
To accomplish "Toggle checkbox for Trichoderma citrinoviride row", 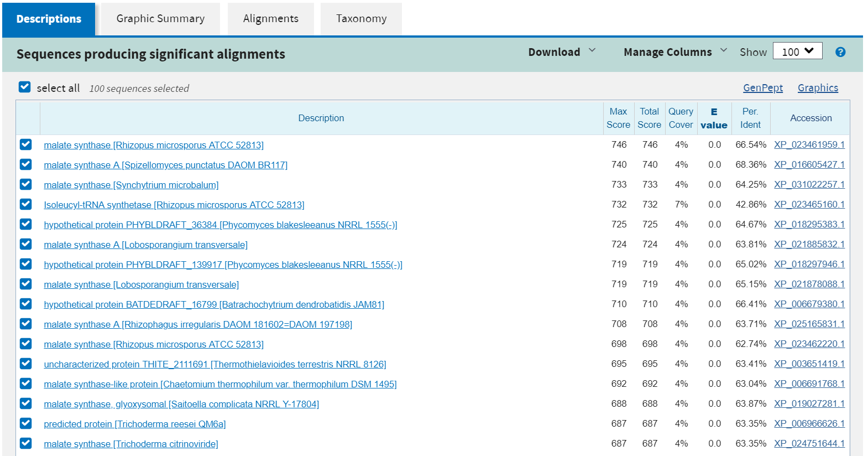I will coord(25,443).
